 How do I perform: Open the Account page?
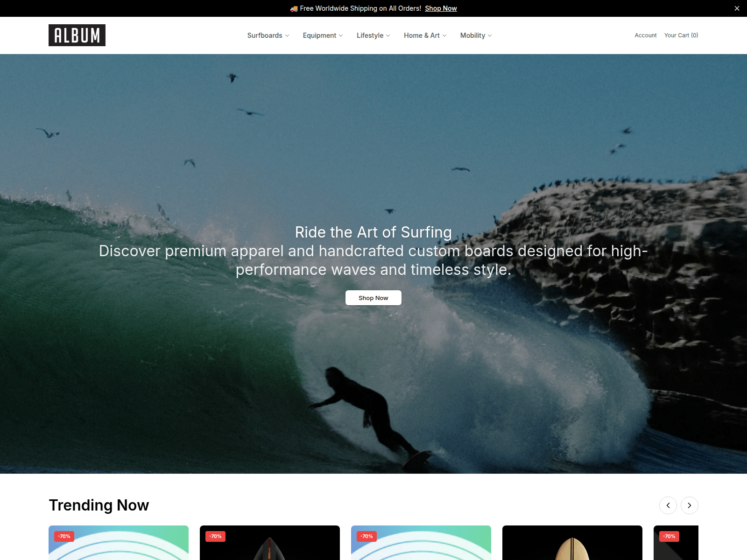[645, 35]
